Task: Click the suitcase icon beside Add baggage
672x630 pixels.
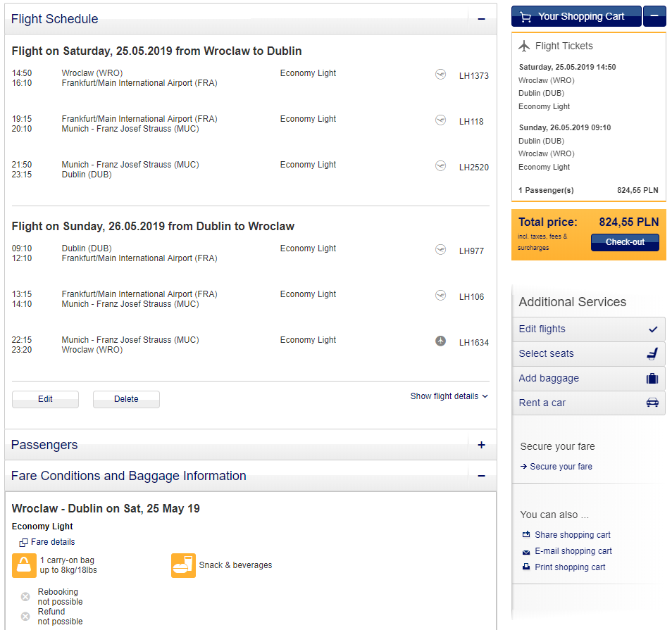Action: 652,378
